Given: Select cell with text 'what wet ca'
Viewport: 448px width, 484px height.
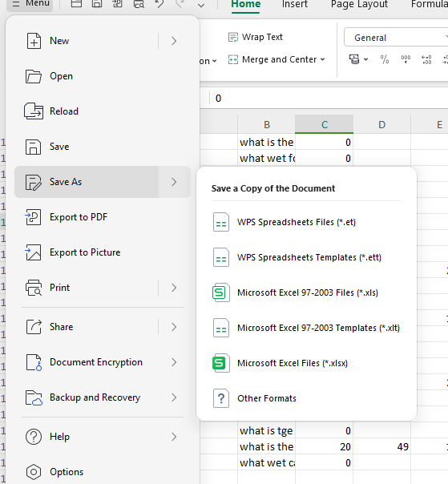Looking at the screenshot, I should coord(266,462).
